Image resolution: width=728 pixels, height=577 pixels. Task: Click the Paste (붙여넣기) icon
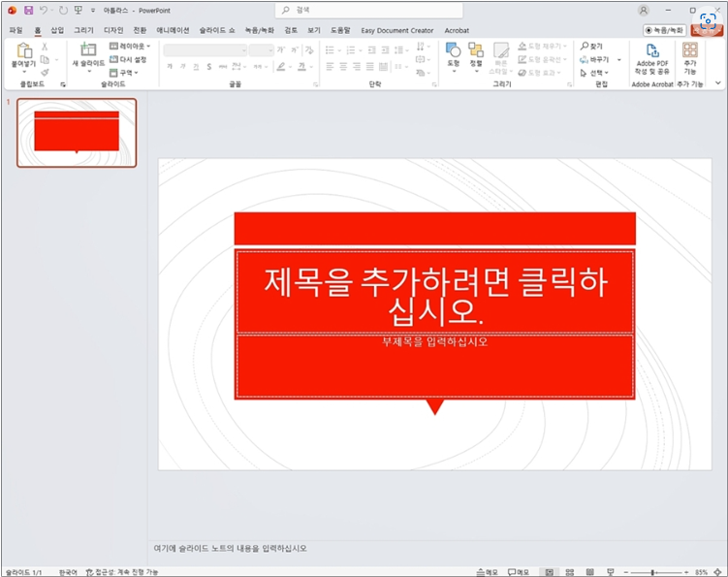(21, 53)
